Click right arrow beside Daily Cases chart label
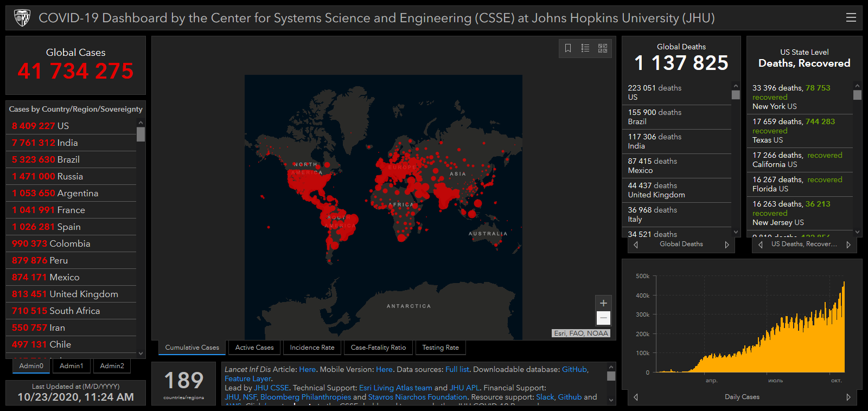The width and height of the screenshot is (868, 411). pos(848,397)
